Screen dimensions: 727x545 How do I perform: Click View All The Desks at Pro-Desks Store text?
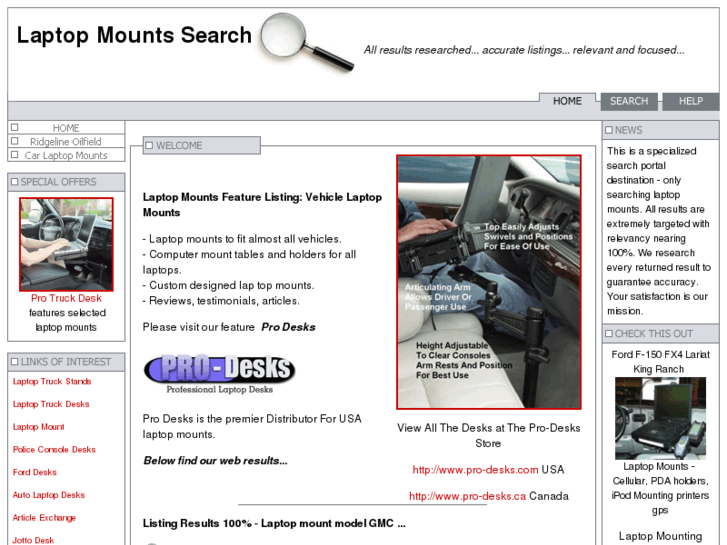click(488, 435)
